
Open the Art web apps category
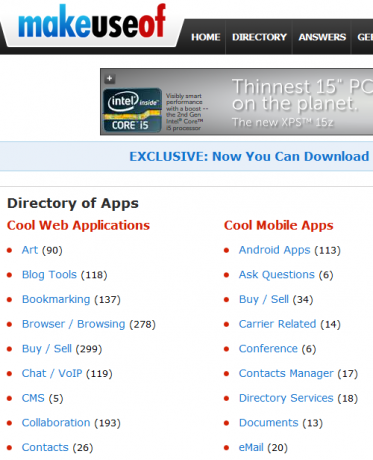click(x=30, y=250)
